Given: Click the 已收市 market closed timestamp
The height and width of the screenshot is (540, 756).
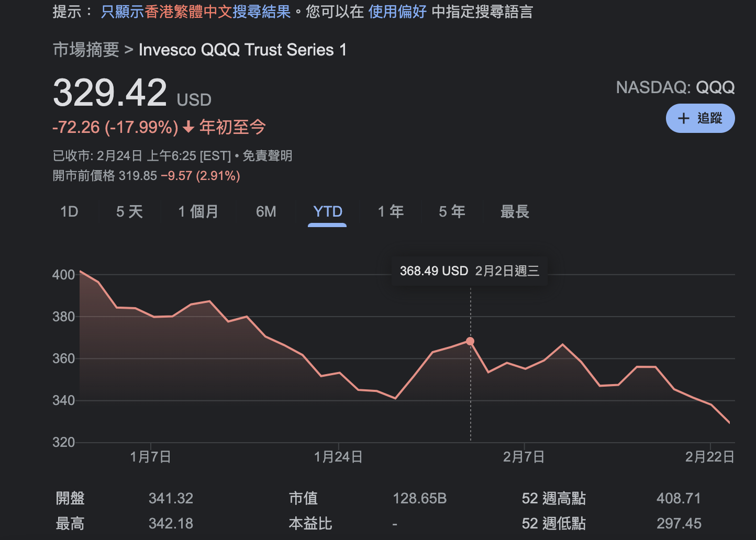Looking at the screenshot, I should click(x=142, y=156).
